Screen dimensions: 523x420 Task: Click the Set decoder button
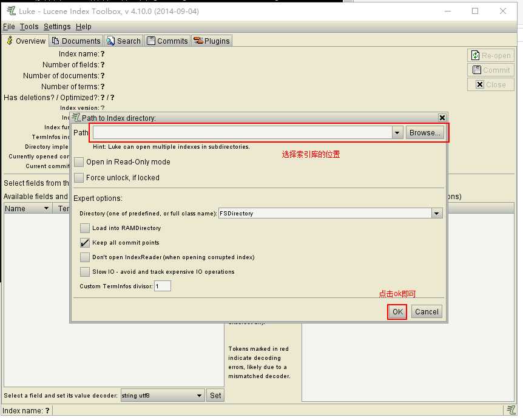(215, 396)
